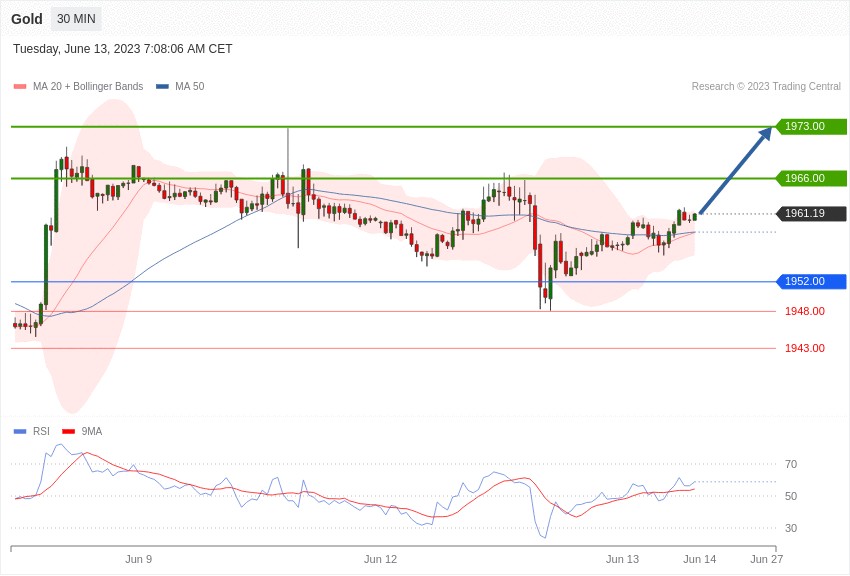The width and height of the screenshot is (850, 576).
Task: Click the Research © 2023 Trading Central credit
Action: [x=766, y=86]
